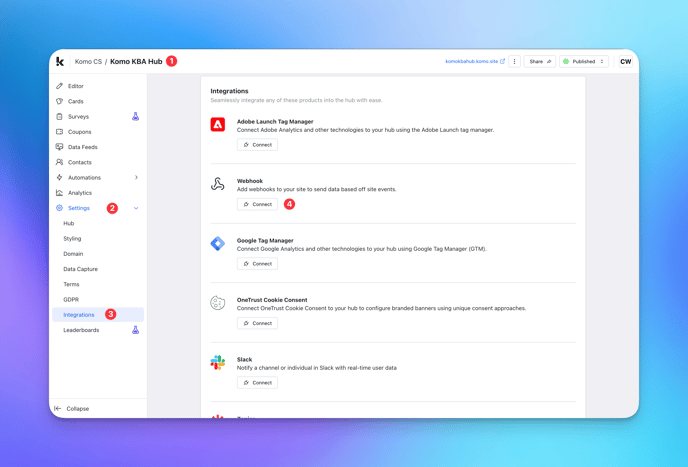Screen dimensions: 688x467
Task: Open the Terms settings page
Action: tap(72, 284)
